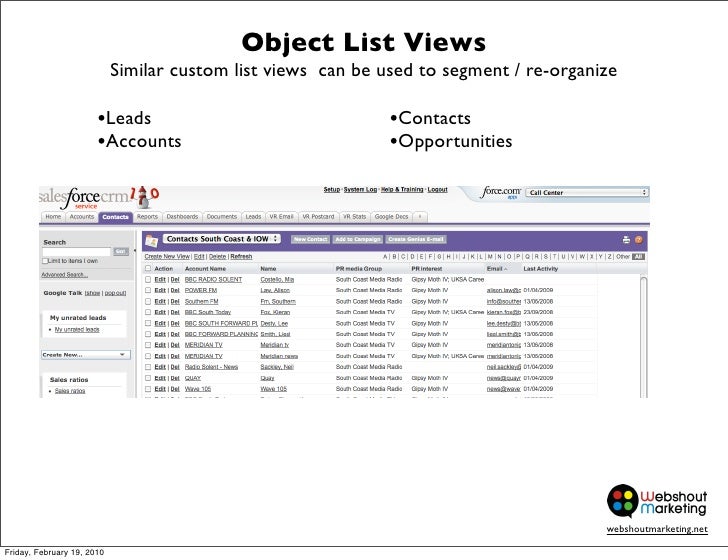Open the Help & Training link

402,189
